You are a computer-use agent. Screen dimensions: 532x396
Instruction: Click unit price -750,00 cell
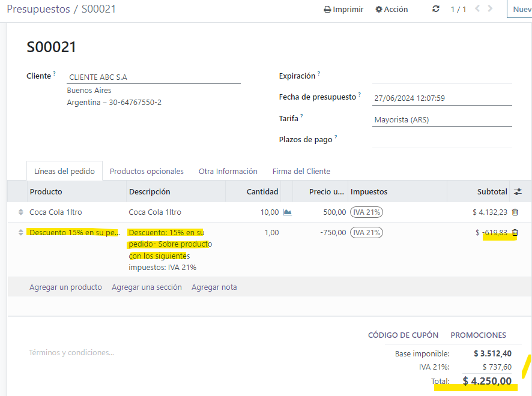(333, 233)
